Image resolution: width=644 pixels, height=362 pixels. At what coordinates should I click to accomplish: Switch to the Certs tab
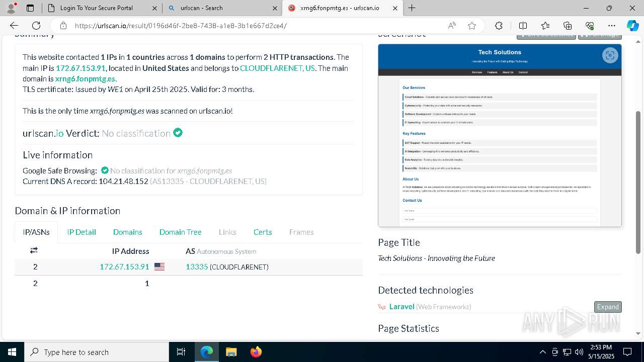coord(263,232)
